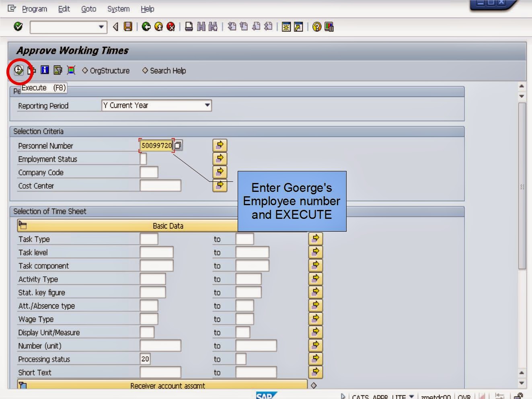Open the Reporting Period dropdown
Screen dimensions: 532x399
tap(207, 105)
